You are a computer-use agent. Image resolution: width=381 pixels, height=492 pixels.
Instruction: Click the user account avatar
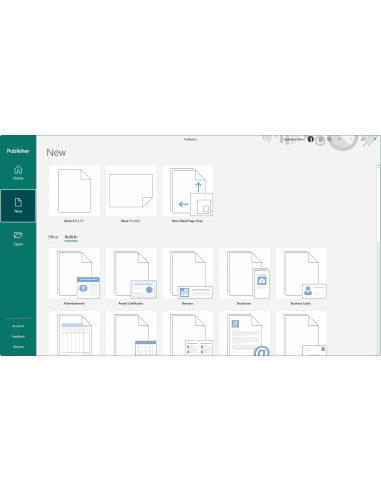311,139
